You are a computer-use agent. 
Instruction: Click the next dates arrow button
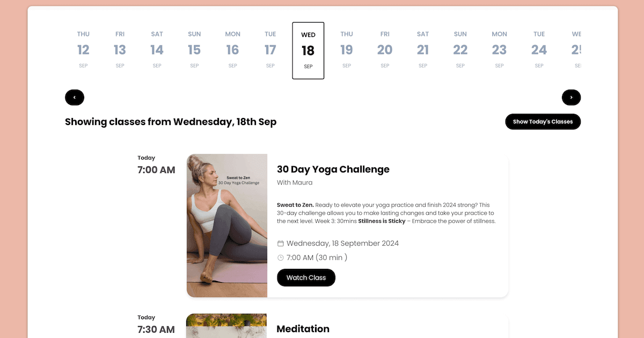tap(571, 98)
